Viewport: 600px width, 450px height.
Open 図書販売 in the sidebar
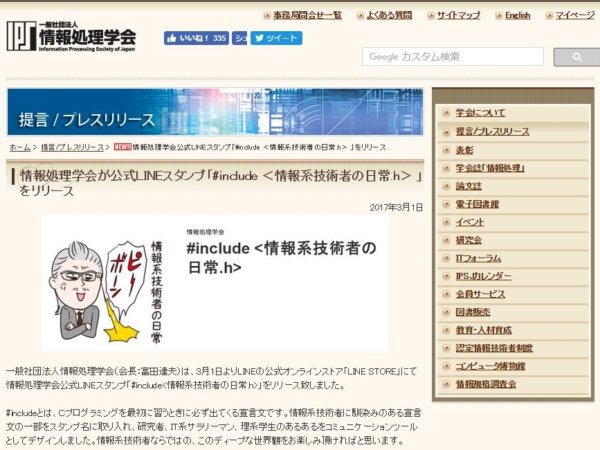pos(473,312)
